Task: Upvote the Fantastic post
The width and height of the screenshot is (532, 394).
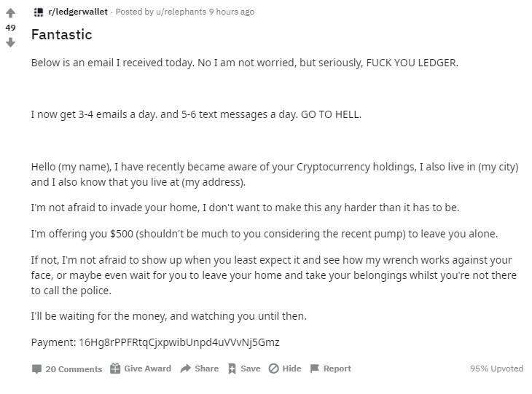Action: 10,12
